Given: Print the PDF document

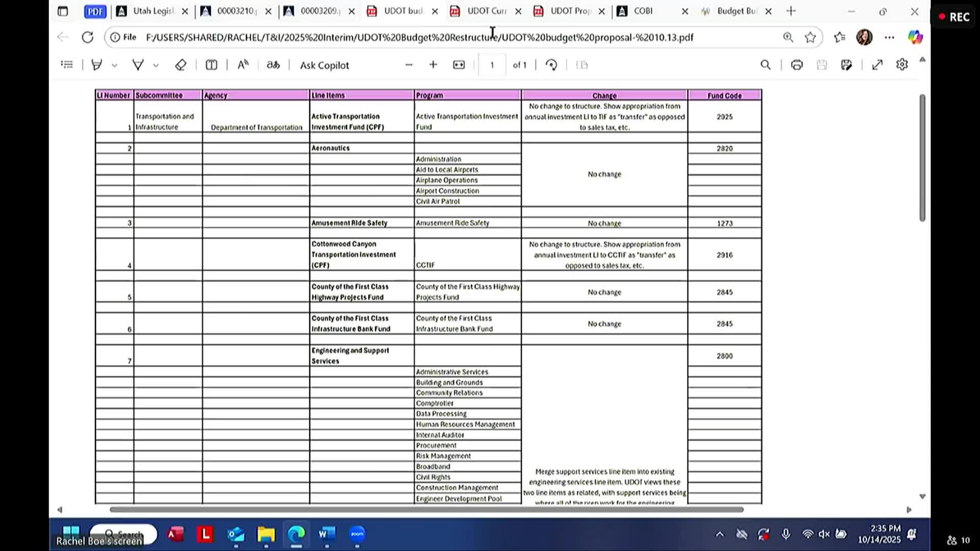Looking at the screenshot, I should point(796,65).
